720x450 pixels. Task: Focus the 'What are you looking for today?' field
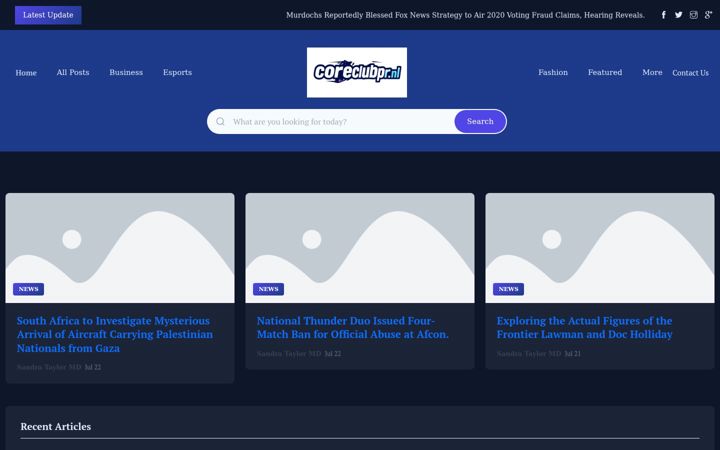[340, 122]
